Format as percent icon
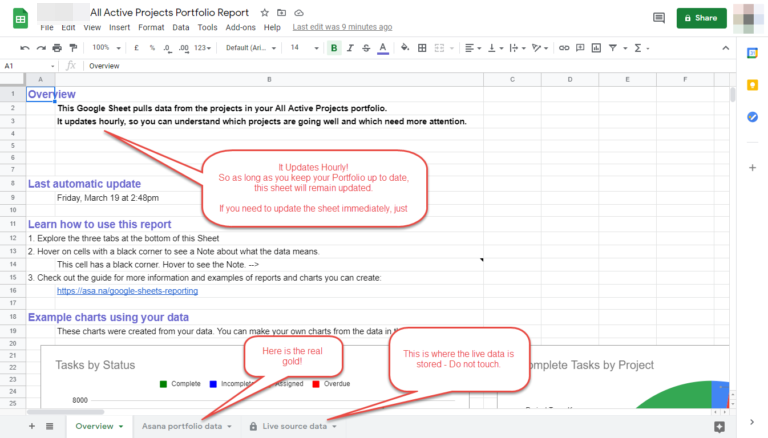This screenshot has height=438, width=768. pyautogui.click(x=152, y=48)
